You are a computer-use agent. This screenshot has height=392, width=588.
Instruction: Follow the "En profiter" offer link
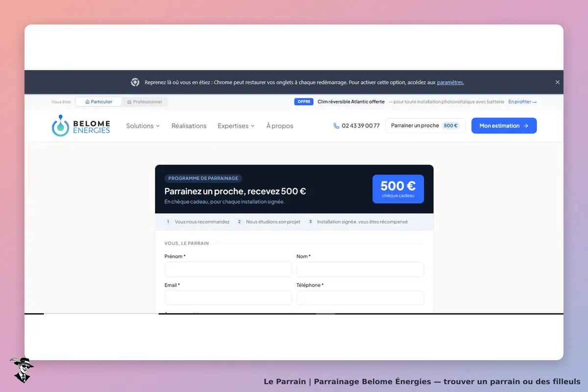pyautogui.click(x=522, y=102)
